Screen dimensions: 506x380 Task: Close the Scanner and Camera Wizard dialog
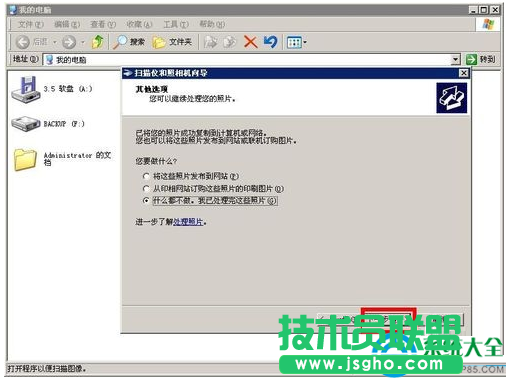point(463,73)
